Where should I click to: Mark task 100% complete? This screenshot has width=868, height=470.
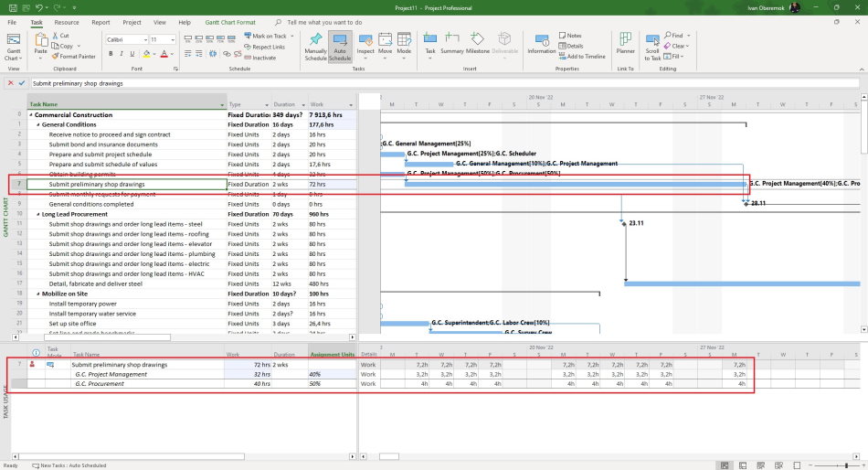pyautogui.click(x=231, y=39)
